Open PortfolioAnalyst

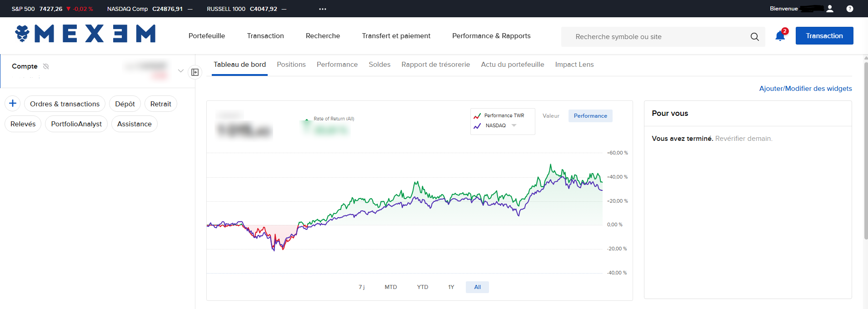tap(76, 124)
